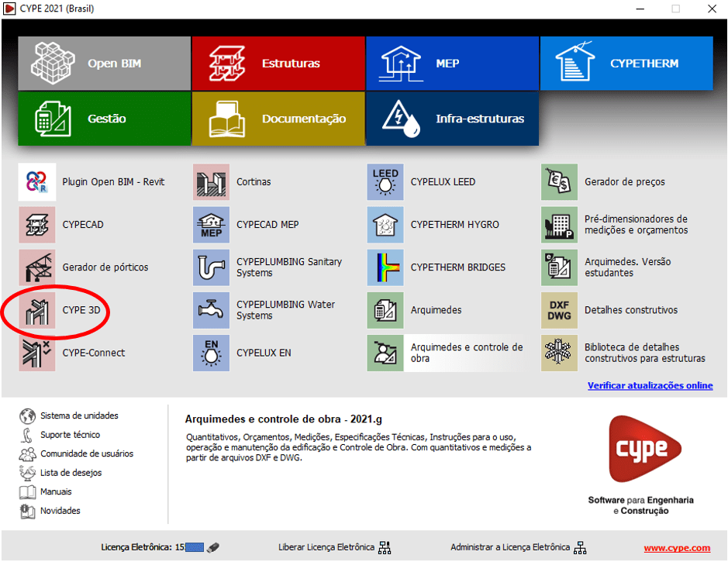This screenshot has height=562, width=728.
Task: Open Comunidade de usuários label
Action: (87, 454)
